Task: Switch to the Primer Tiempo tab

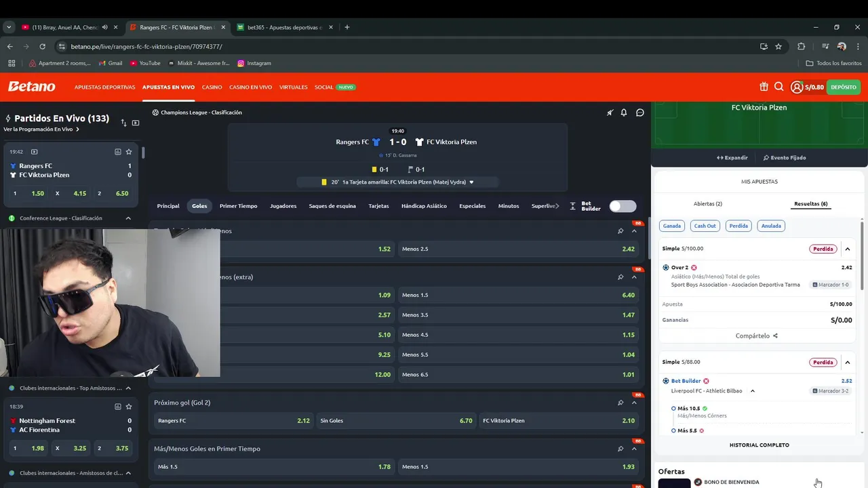Action: [239, 206]
